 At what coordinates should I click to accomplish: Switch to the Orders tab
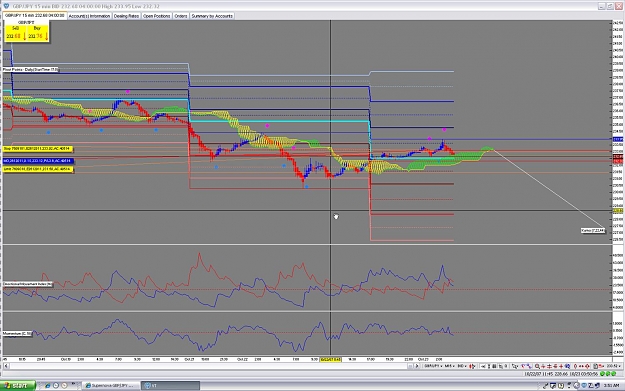[x=181, y=16]
